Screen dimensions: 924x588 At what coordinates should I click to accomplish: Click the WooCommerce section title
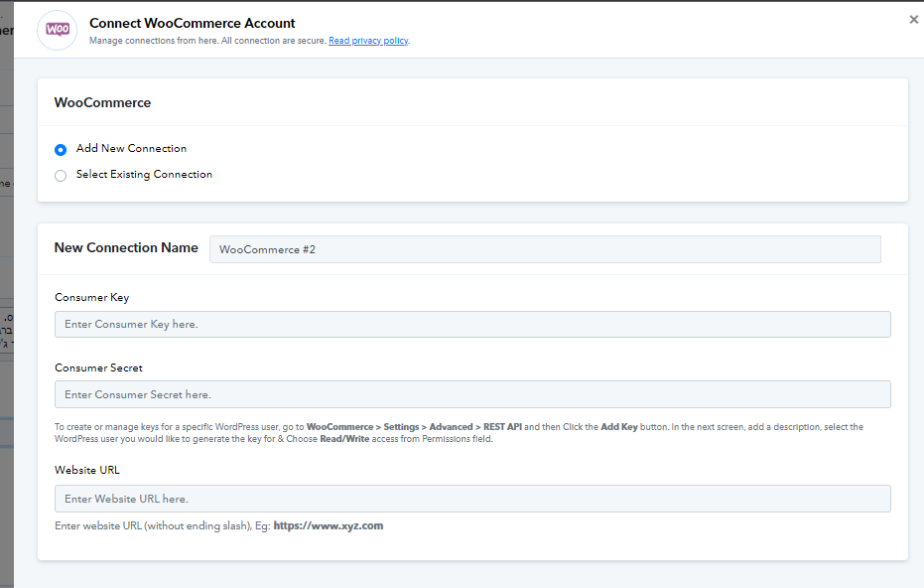pyautogui.click(x=102, y=102)
